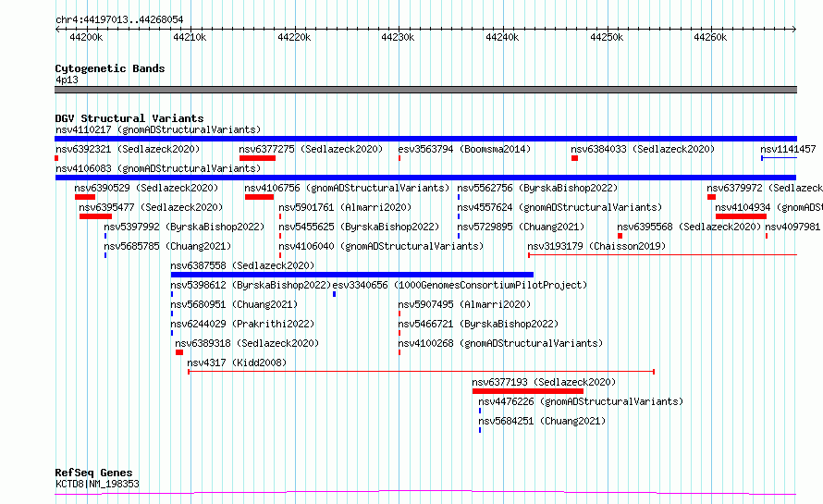
Task: Click the nsv4104934 variant label
Action: click(768, 207)
